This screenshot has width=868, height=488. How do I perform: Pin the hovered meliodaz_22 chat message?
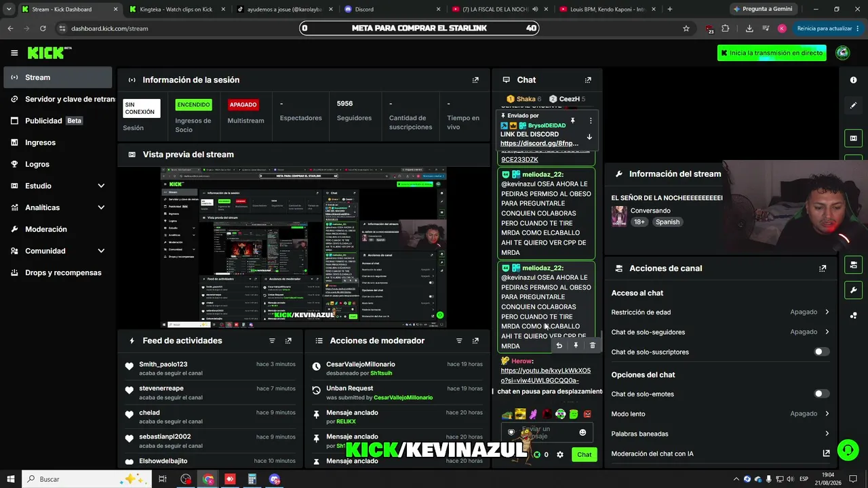tap(576, 346)
